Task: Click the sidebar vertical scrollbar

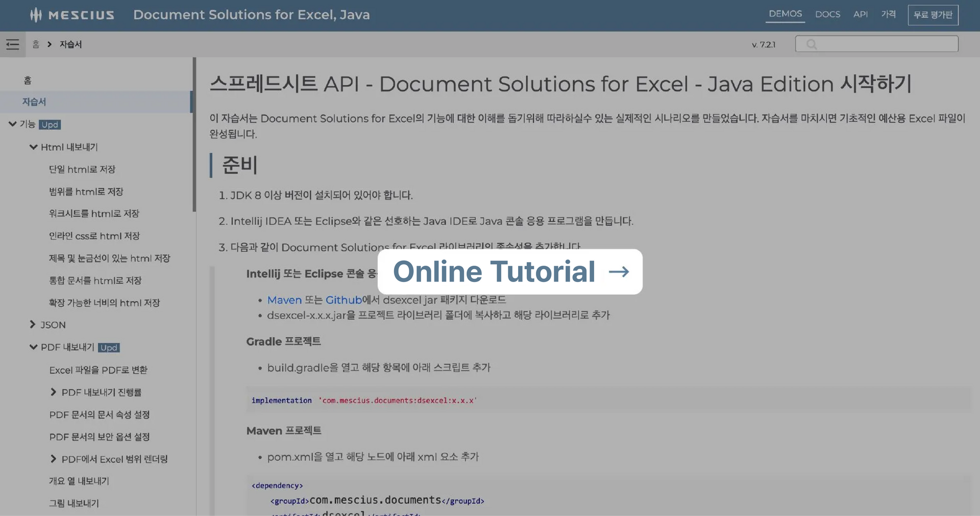Action: pos(194,134)
